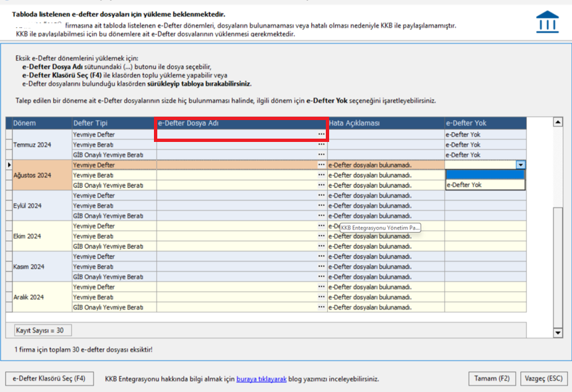Screen dimensions: 572x392
Task: Select the Temmuz 2024 period cell
Action: (42, 145)
